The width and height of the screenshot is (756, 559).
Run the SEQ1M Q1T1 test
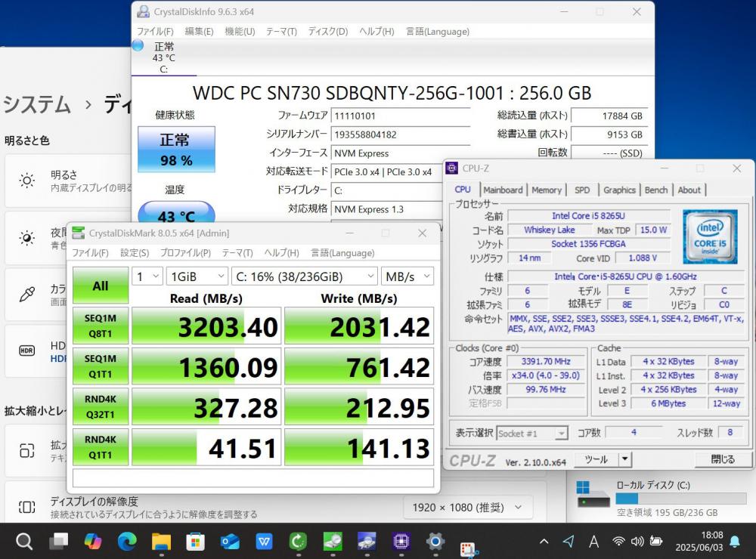click(101, 366)
